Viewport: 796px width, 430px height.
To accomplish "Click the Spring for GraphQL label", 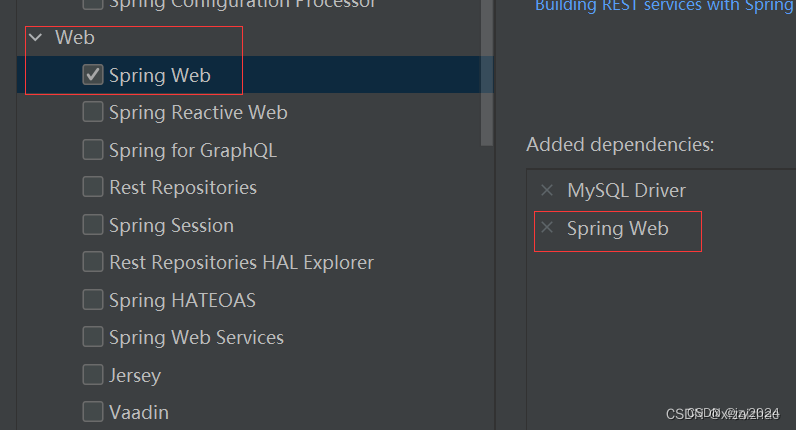I will point(193,150).
